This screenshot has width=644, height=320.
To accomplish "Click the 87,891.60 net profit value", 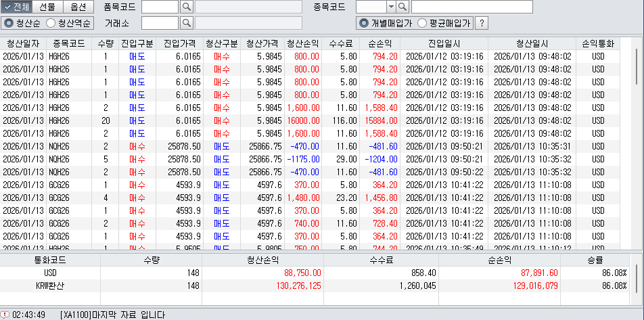I will tap(539, 273).
